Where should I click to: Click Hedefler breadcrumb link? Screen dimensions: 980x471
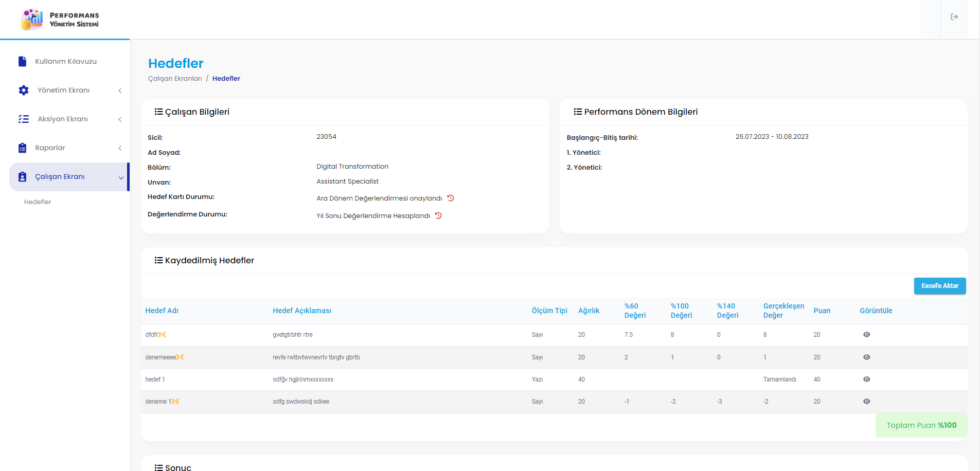tap(226, 78)
